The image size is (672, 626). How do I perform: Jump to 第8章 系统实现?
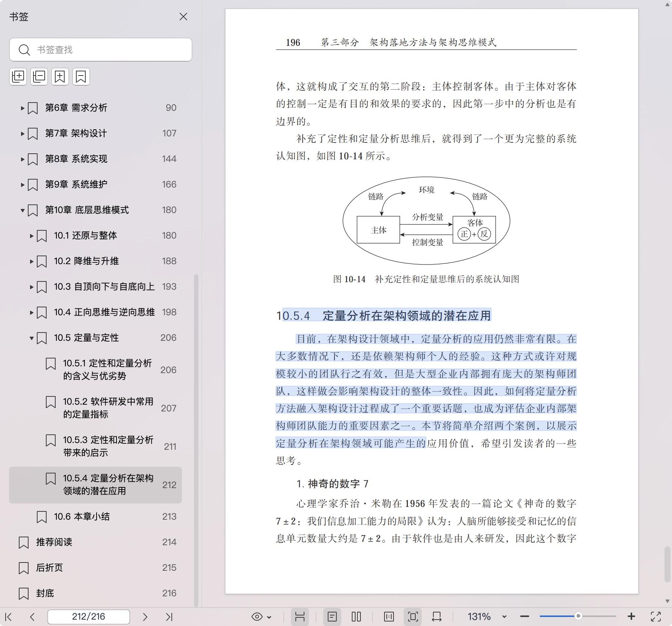coord(76,159)
